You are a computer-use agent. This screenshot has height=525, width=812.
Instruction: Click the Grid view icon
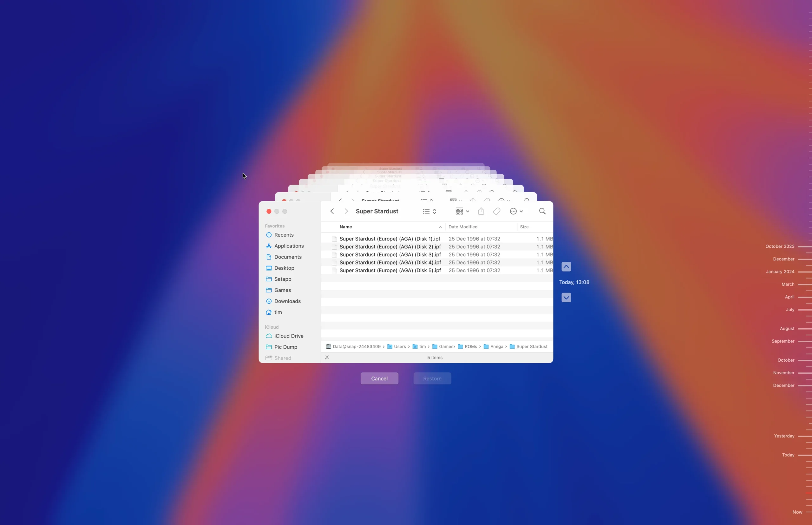tap(459, 211)
